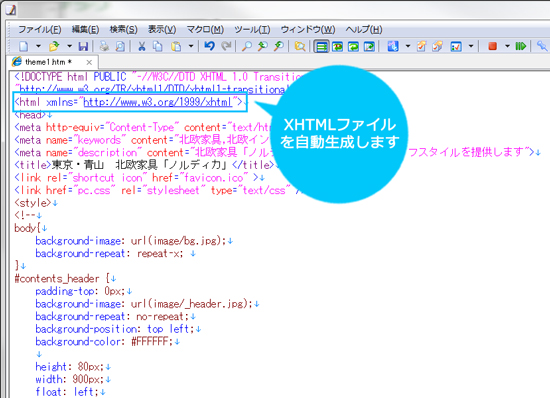Click the background-repeat: repeat-x line
This screenshot has width=550, height=398.
(x=115, y=254)
